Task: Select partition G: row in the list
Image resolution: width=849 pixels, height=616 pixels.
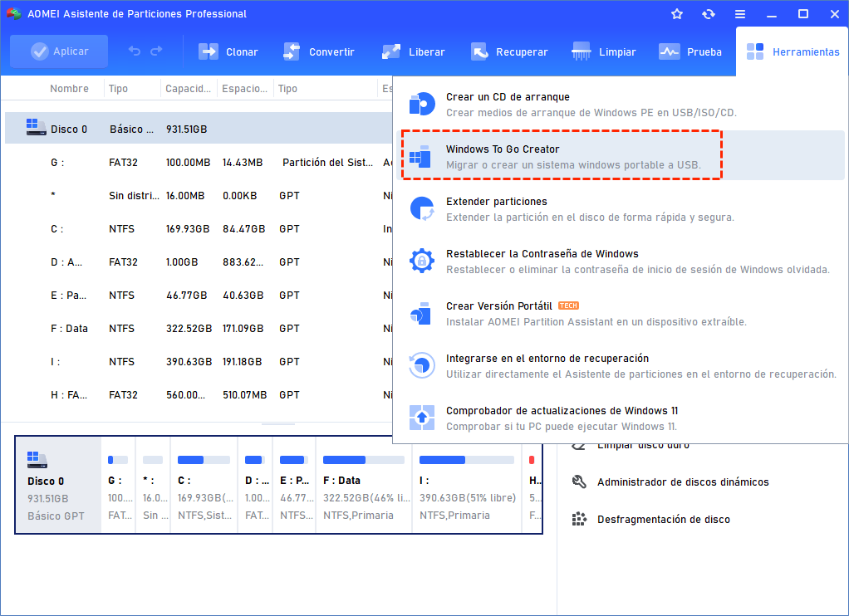Action: click(199, 163)
